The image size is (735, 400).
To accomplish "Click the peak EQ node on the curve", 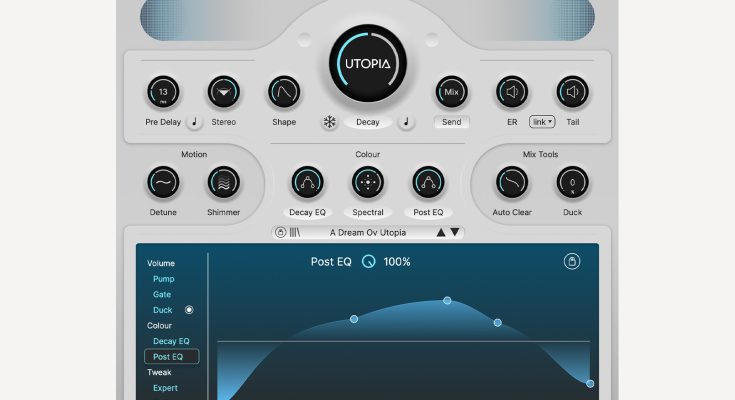I will 447,300.
